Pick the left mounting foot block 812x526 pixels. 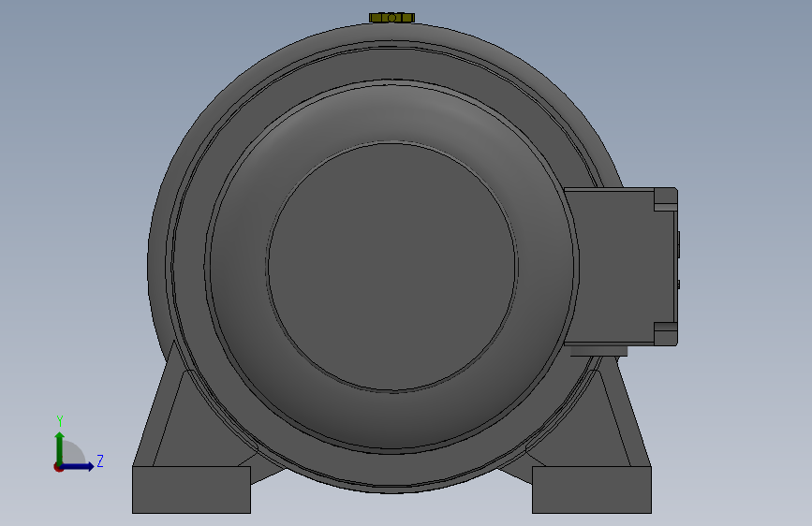click(x=192, y=489)
